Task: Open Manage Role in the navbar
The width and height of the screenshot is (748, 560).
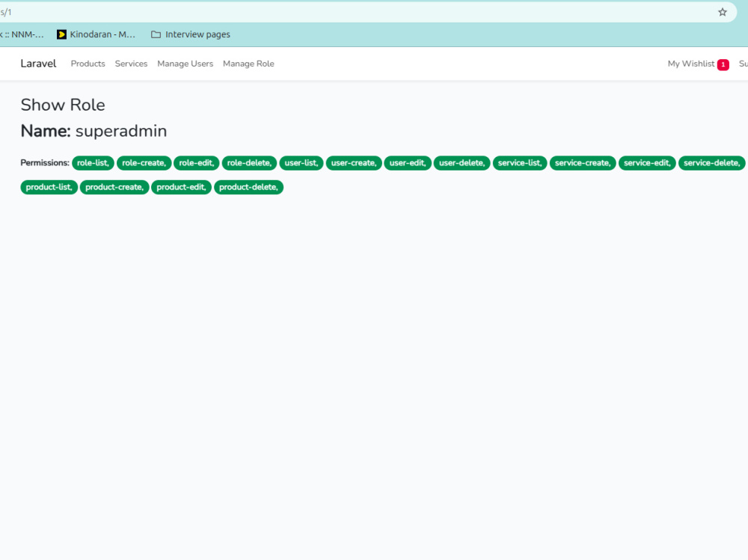Action: pyautogui.click(x=248, y=64)
